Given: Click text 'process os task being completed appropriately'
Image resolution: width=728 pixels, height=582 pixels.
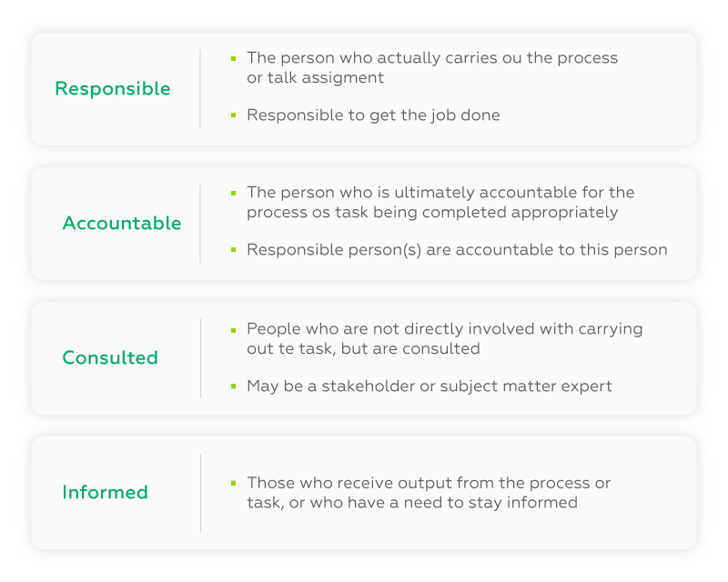Looking at the screenshot, I should [x=432, y=213].
